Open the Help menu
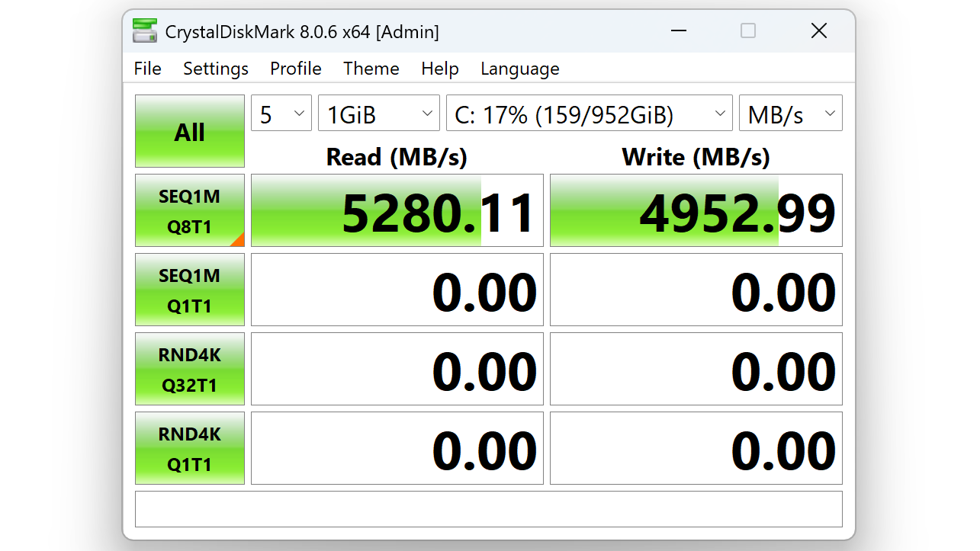 (440, 69)
